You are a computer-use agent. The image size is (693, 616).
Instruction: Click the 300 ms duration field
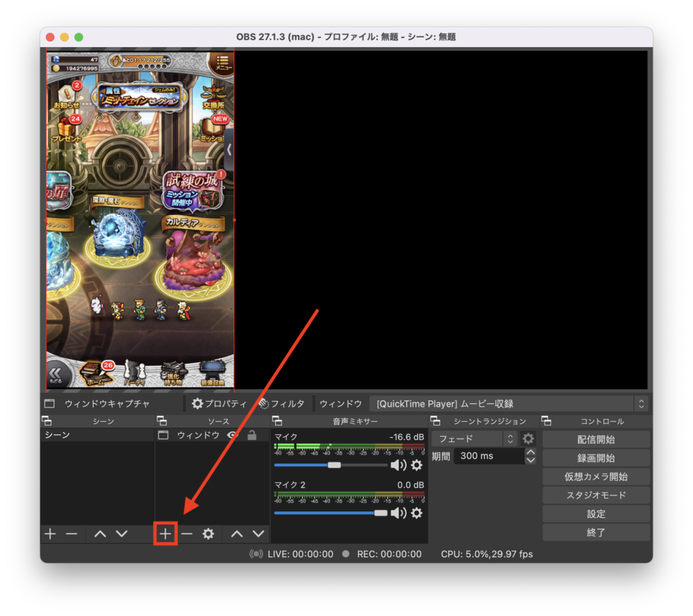489,456
